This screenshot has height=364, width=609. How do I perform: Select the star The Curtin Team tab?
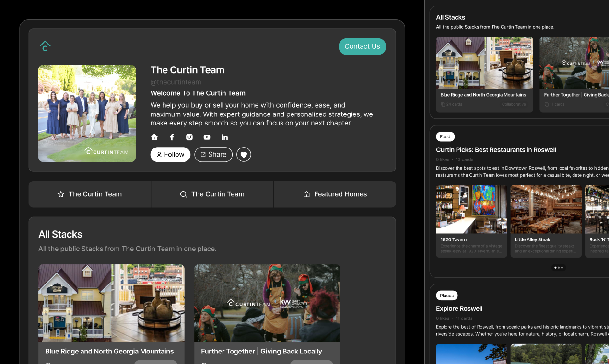[90, 194]
